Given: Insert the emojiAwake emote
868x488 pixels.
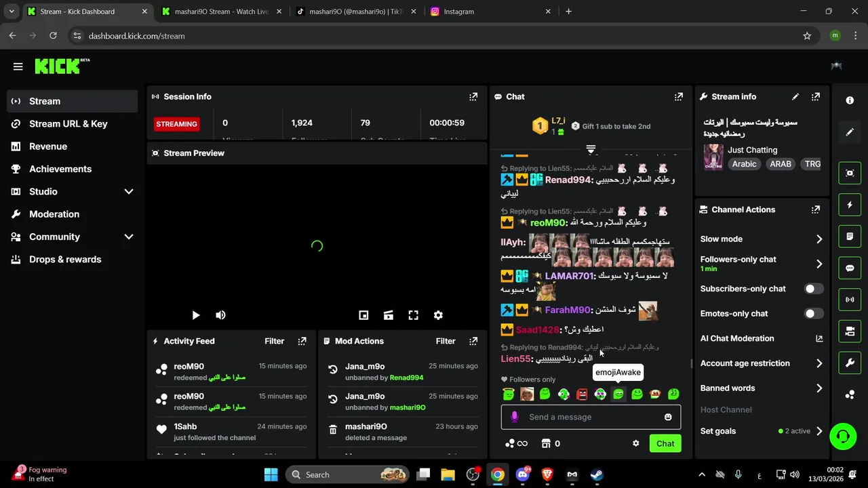Looking at the screenshot, I should coord(618,394).
